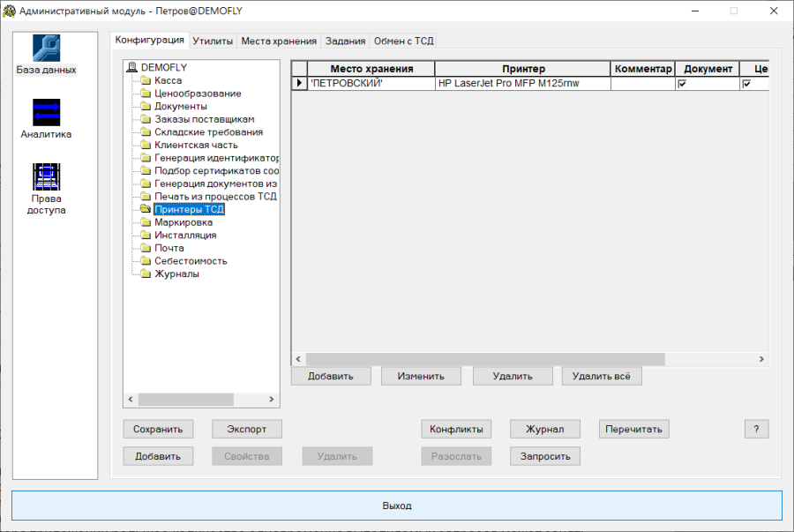This screenshot has width=794, height=532.
Task: Open the Аналитика arrows icon
Action: pos(46,112)
